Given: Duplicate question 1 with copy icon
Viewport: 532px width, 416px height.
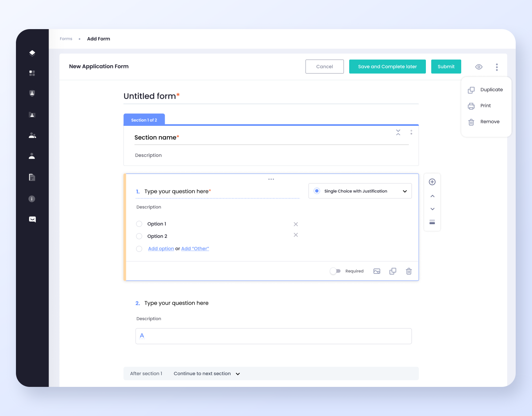Looking at the screenshot, I should (393, 271).
